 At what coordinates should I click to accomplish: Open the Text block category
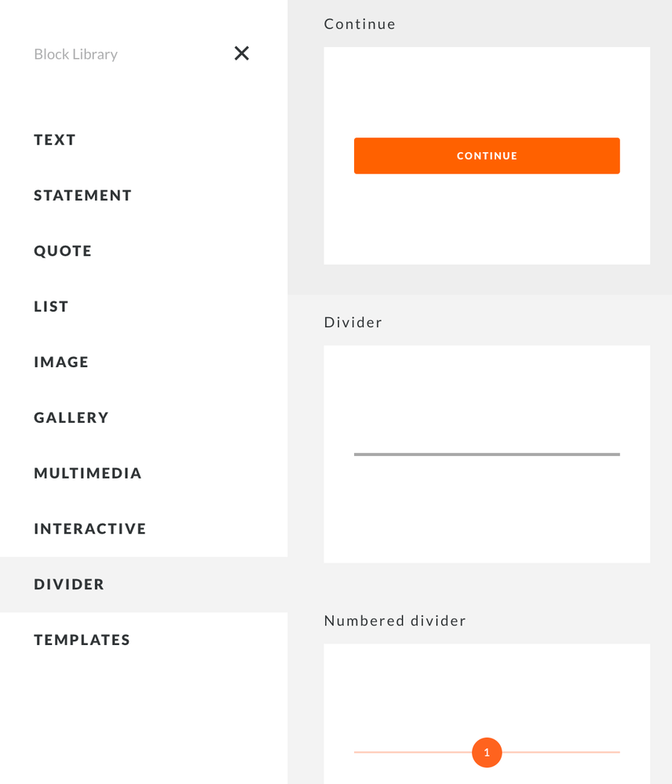[55, 140]
